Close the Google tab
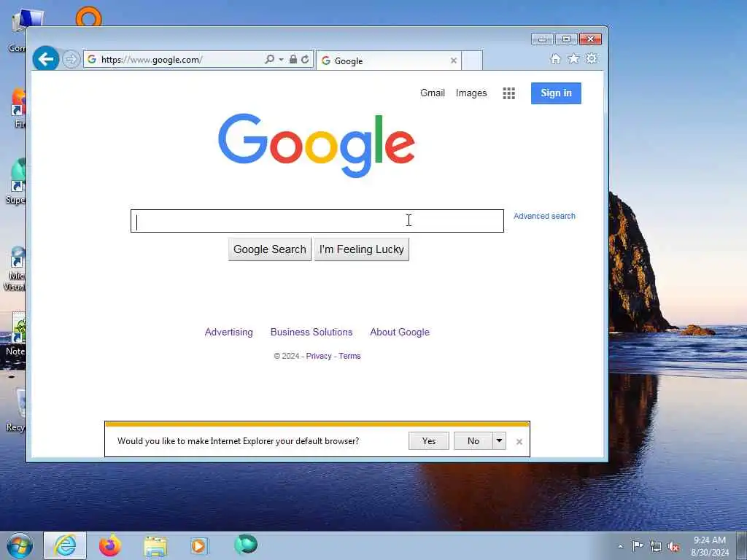Viewport: 747px width, 560px height. [x=454, y=61]
